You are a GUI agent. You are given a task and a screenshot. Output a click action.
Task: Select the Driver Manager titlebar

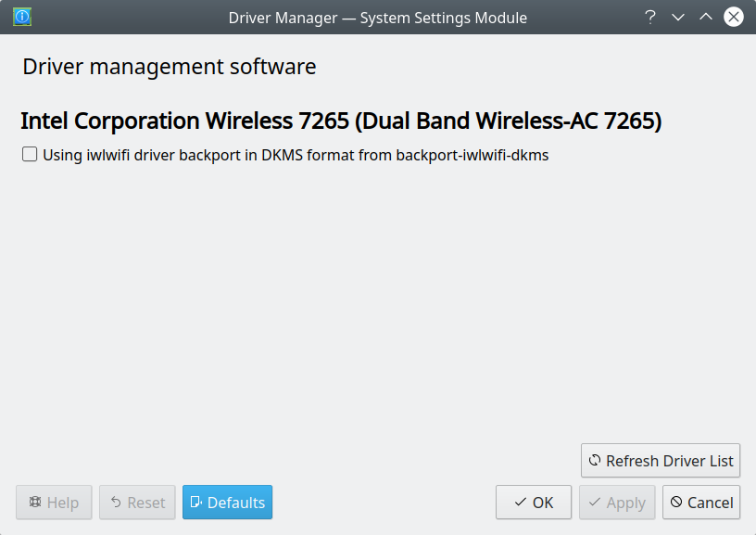click(378, 16)
